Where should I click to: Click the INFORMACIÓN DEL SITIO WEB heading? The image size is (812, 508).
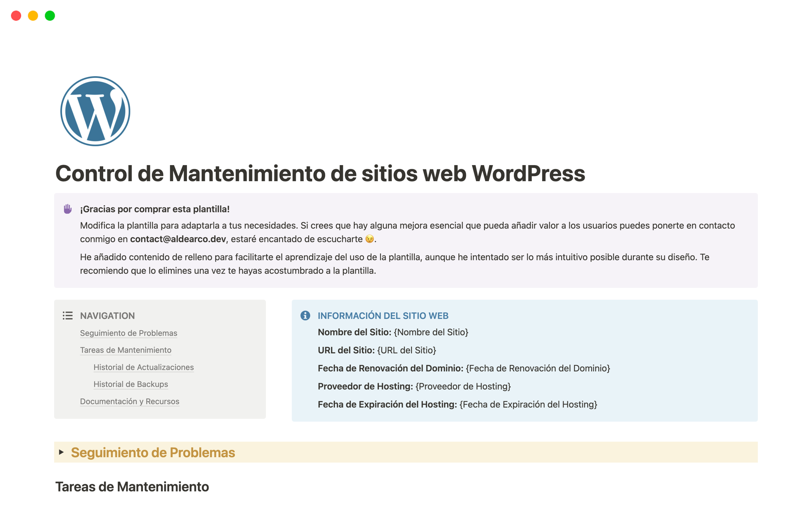click(383, 316)
